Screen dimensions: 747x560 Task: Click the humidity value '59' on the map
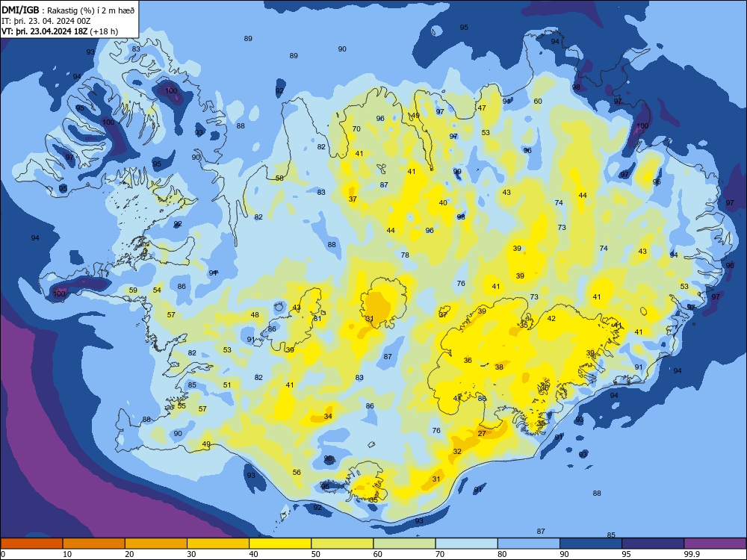[x=133, y=290]
